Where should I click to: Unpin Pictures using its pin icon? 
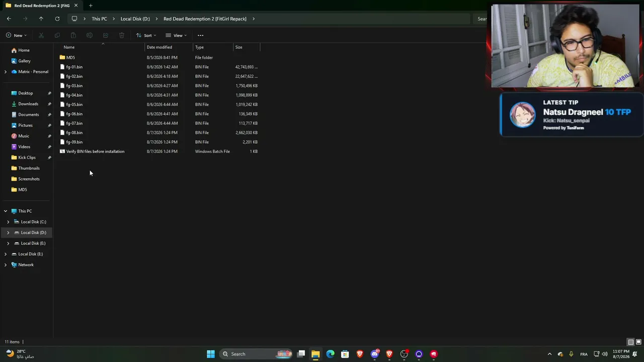pos(49,126)
